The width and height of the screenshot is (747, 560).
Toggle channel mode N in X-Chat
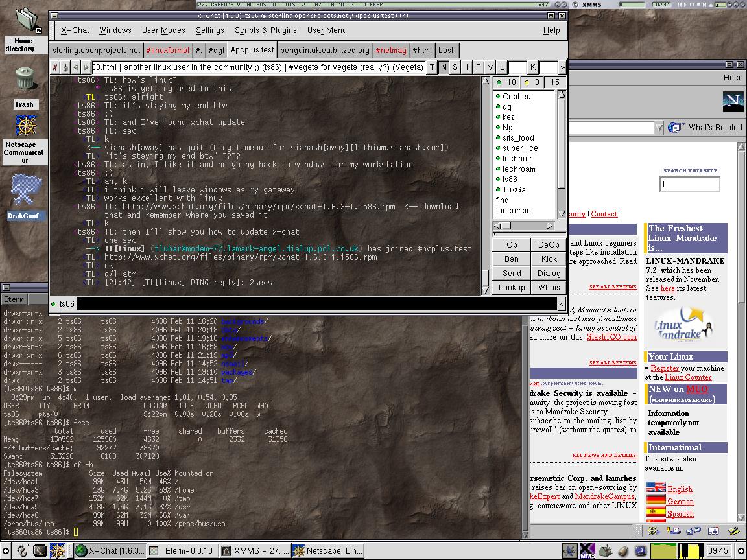coord(444,67)
